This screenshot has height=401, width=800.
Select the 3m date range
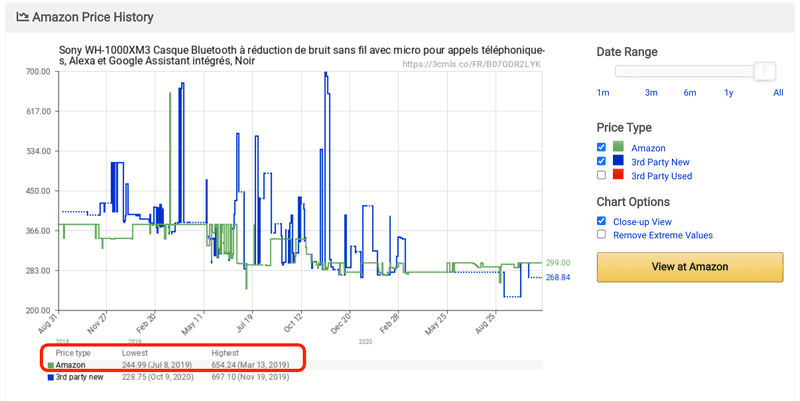click(x=651, y=93)
